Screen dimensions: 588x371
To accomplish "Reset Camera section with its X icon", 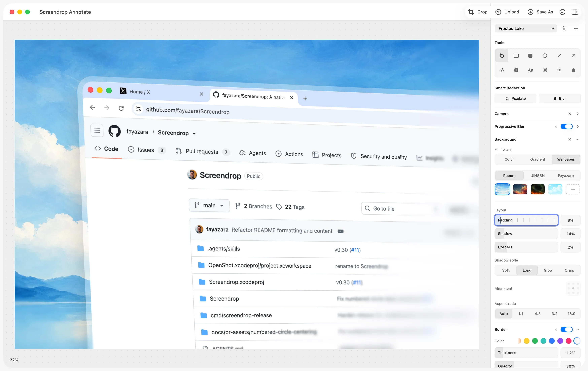I will point(569,114).
